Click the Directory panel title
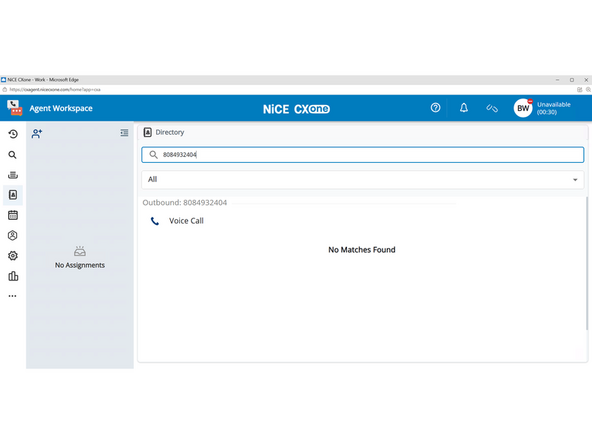 tap(170, 132)
